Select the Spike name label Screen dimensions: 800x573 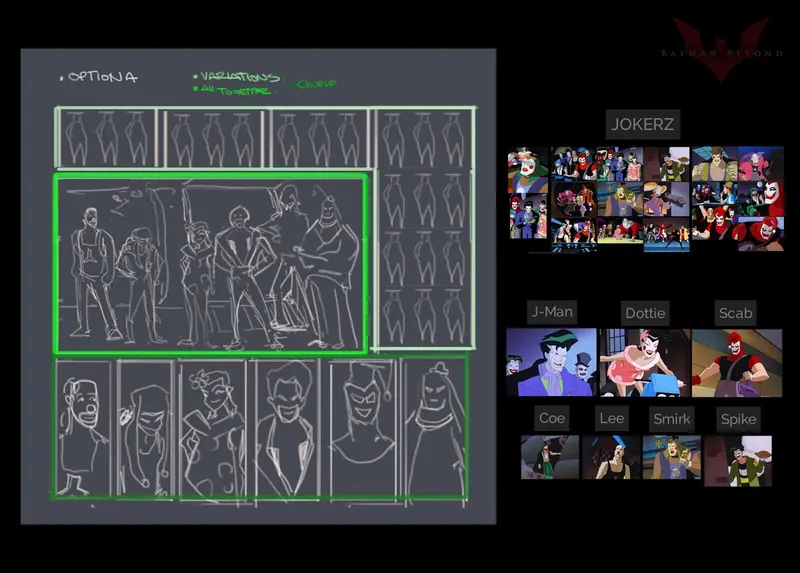pos(738,419)
